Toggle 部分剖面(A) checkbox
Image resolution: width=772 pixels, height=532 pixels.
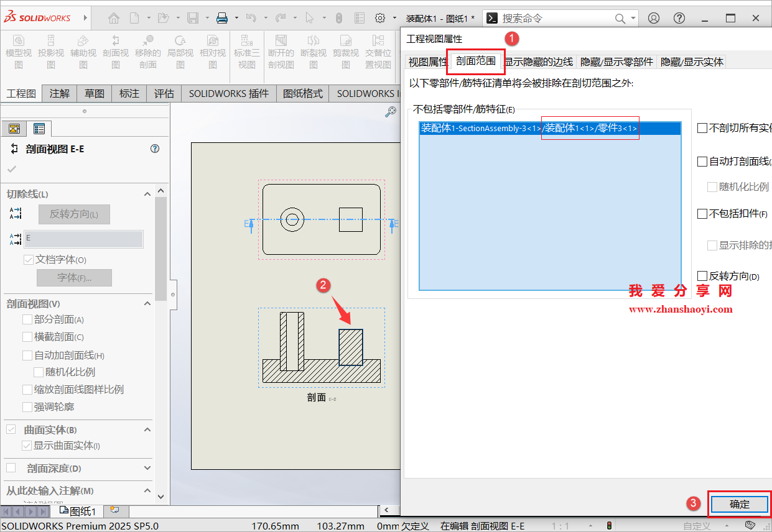pyautogui.click(x=27, y=319)
